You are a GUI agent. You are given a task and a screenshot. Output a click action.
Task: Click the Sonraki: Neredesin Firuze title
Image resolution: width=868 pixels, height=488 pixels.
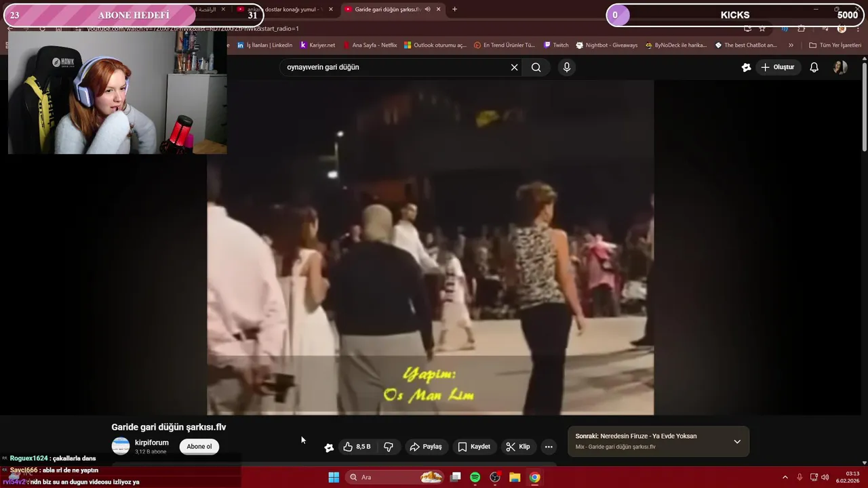636,436
